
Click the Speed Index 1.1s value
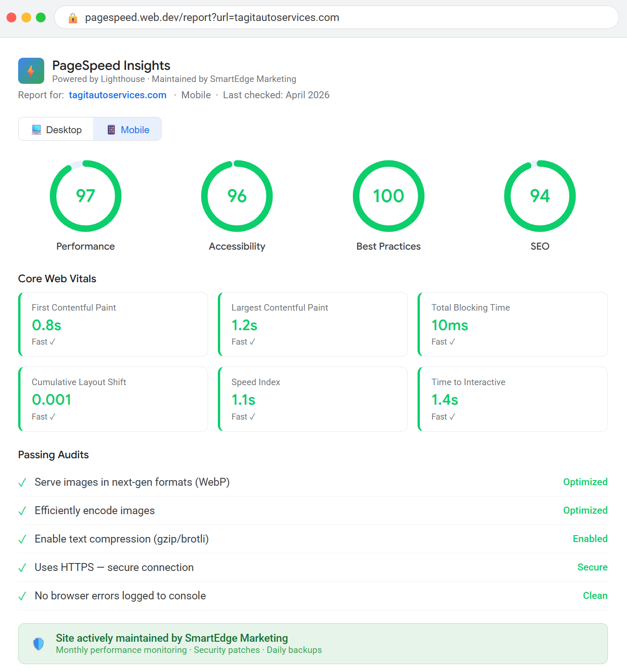click(243, 400)
